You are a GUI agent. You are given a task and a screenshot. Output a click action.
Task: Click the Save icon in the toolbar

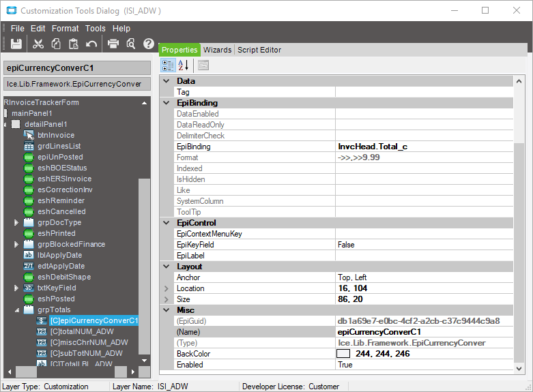point(16,44)
